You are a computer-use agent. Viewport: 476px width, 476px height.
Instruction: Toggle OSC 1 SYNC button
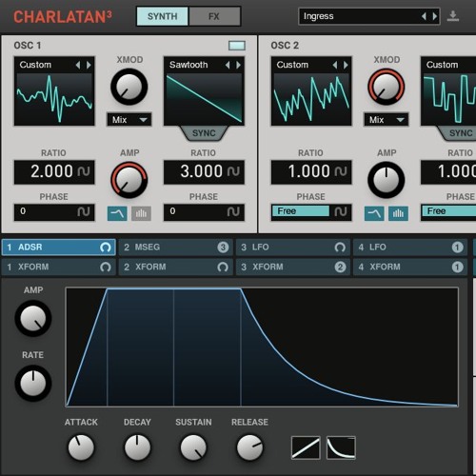coord(204,133)
